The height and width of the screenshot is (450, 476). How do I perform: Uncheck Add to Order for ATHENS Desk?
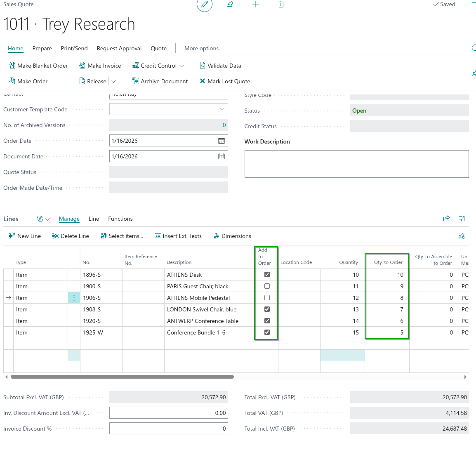[267, 275]
